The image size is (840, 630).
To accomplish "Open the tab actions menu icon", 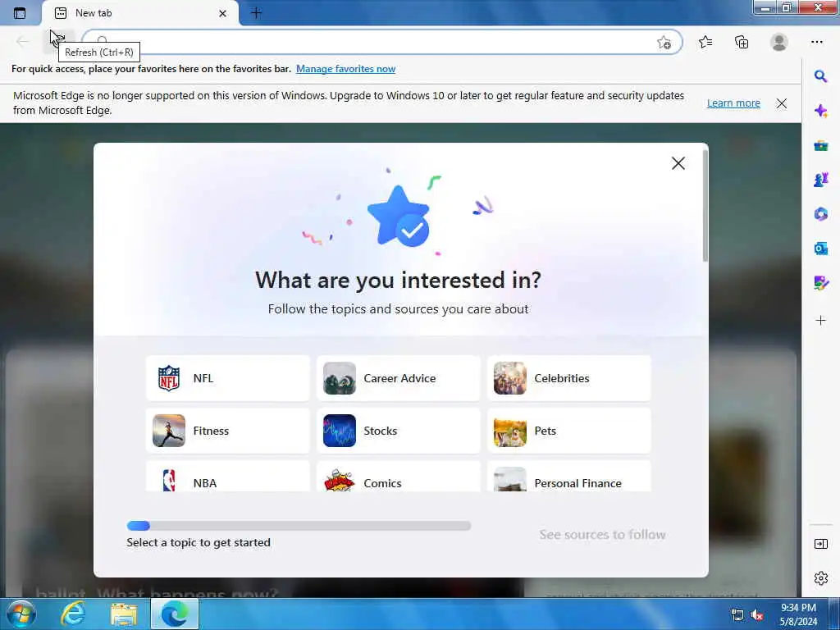I will (20, 13).
